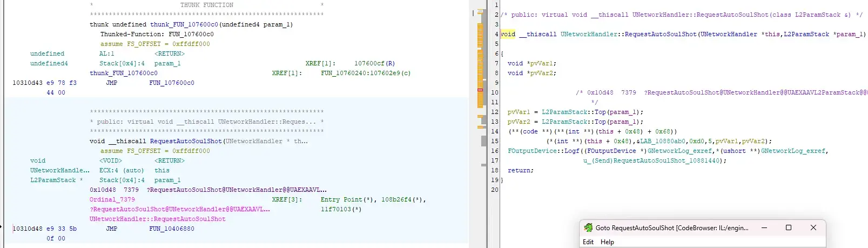Select the 'undefined4' parameter type

(49, 63)
